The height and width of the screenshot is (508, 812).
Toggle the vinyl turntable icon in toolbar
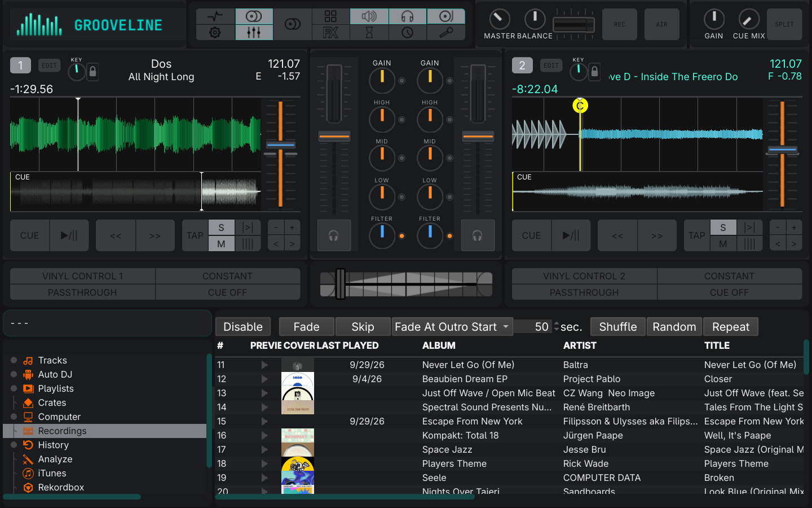pos(446,16)
